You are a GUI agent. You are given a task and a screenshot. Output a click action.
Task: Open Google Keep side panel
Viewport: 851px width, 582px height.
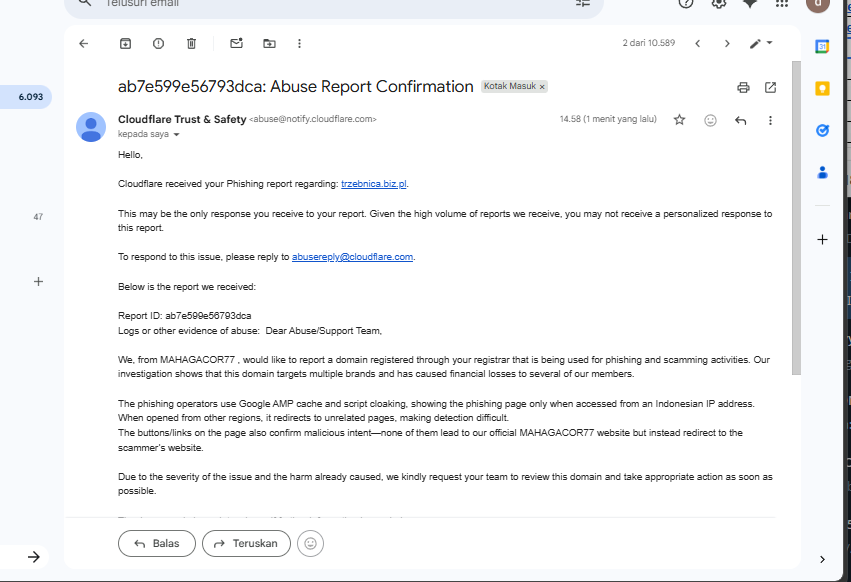tap(822, 88)
